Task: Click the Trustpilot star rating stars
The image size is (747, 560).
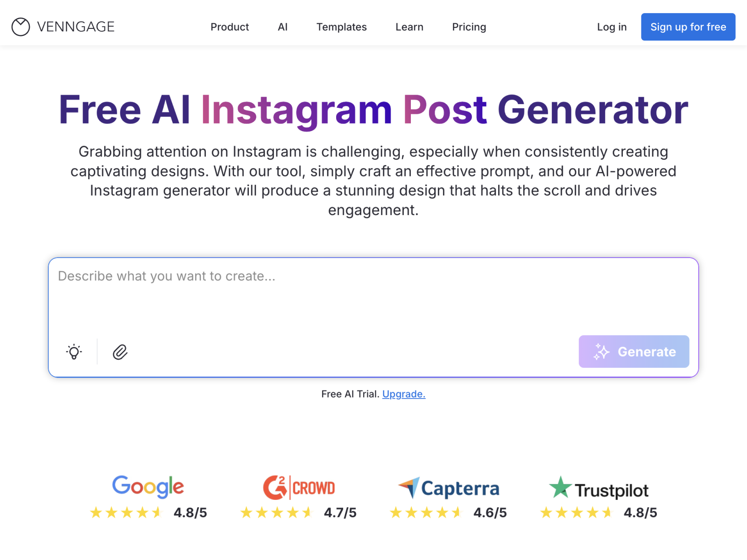Action: [576, 512]
